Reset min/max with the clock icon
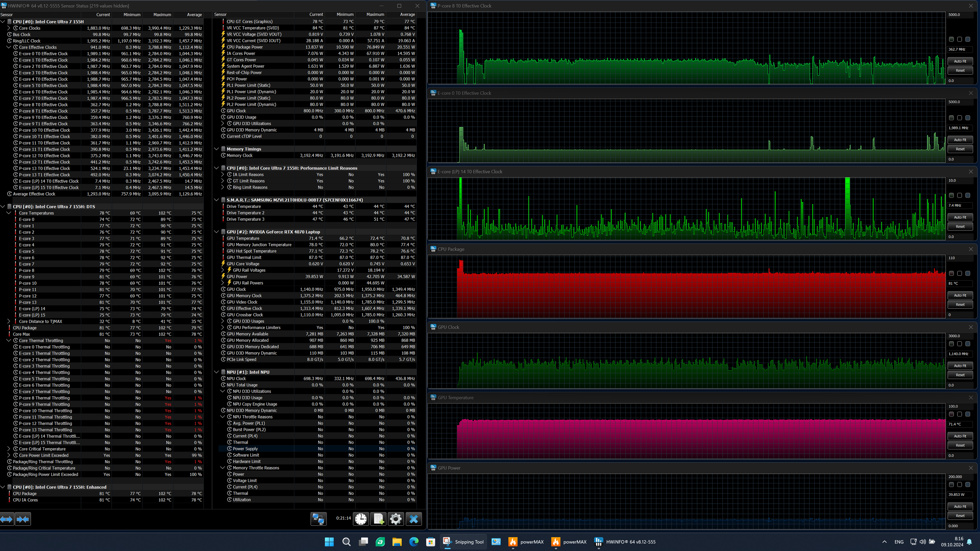980x551 pixels. (x=361, y=519)
